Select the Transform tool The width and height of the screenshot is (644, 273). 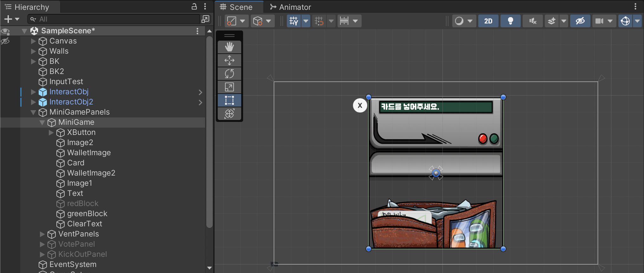(229, 114)
